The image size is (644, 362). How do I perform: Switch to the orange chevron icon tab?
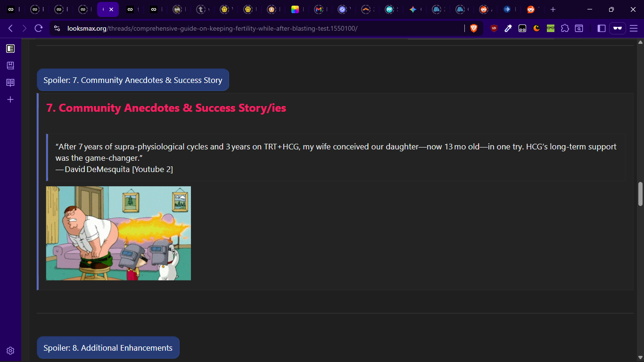pyautogui.click(x=366, y=9)
